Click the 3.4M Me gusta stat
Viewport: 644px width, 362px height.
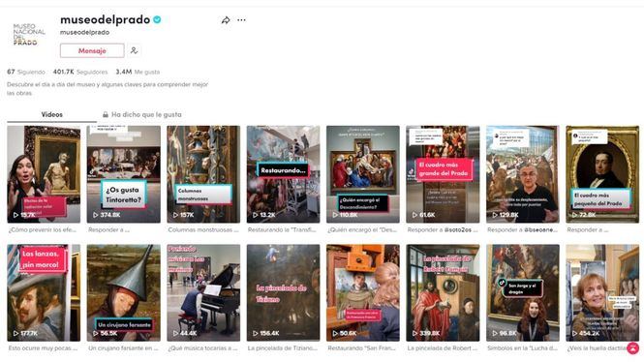pos(138,72)
